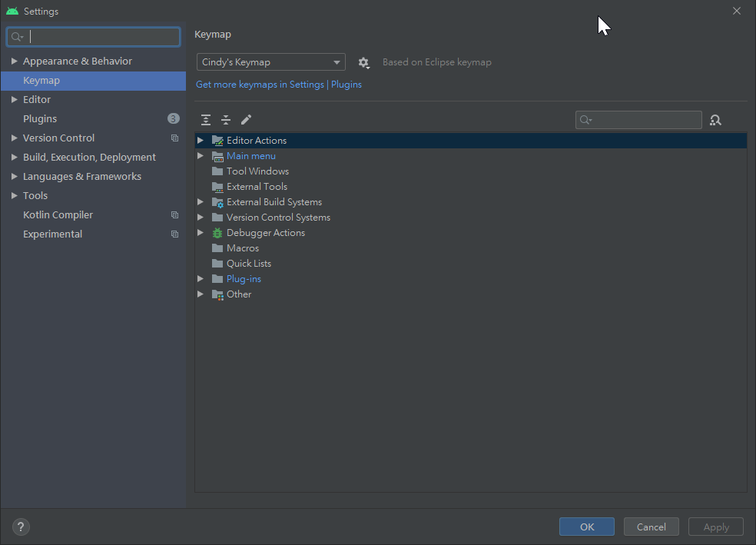Click the Quick Lists folder icon

pyautogui.click(x=217, y=264)
